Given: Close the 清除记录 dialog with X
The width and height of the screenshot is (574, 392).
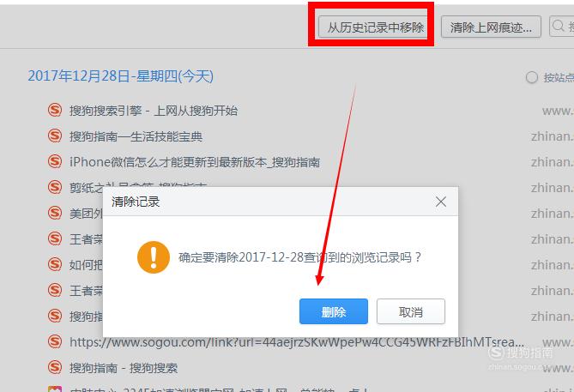Looking at the screenshot, I should pos(441,202).
